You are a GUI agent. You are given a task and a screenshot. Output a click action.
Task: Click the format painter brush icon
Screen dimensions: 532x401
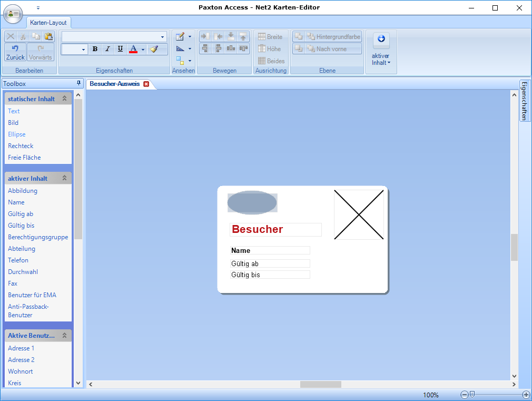point(153,49)
